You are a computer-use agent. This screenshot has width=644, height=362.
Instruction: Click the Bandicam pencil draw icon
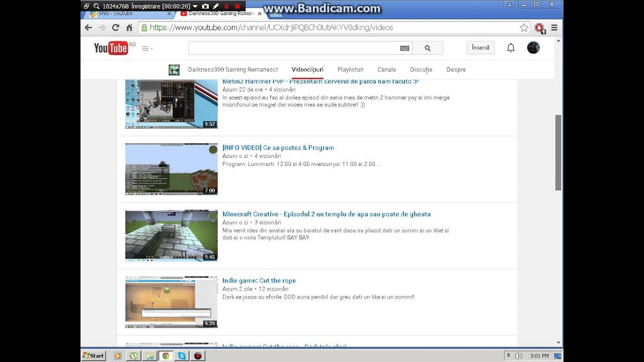click(216, 6)
